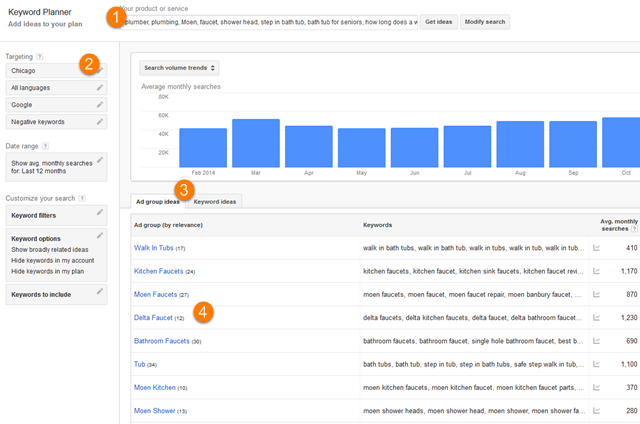Edit the Google network pencil icon
The image size is (640, 424).
pos(100,104)
